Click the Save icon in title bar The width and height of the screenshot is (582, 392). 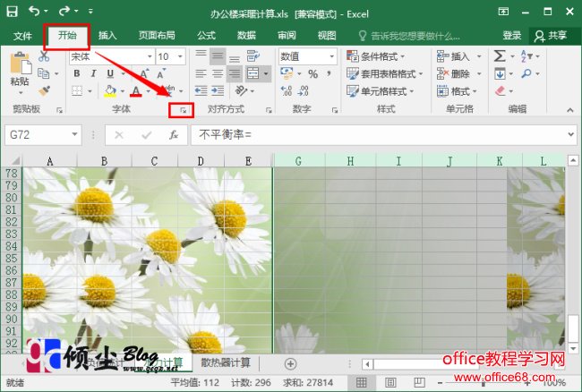pyautogui.click(x=13, y=12)
